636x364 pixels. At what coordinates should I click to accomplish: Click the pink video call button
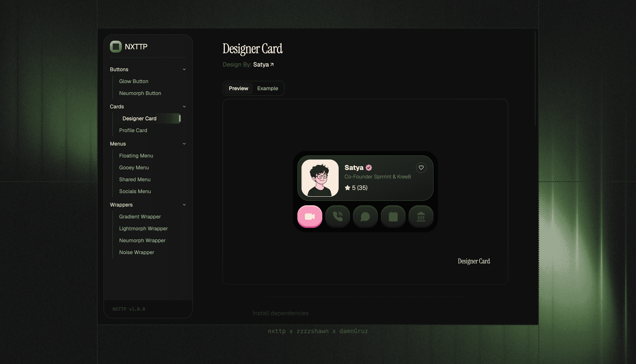[x=309, y=217]
